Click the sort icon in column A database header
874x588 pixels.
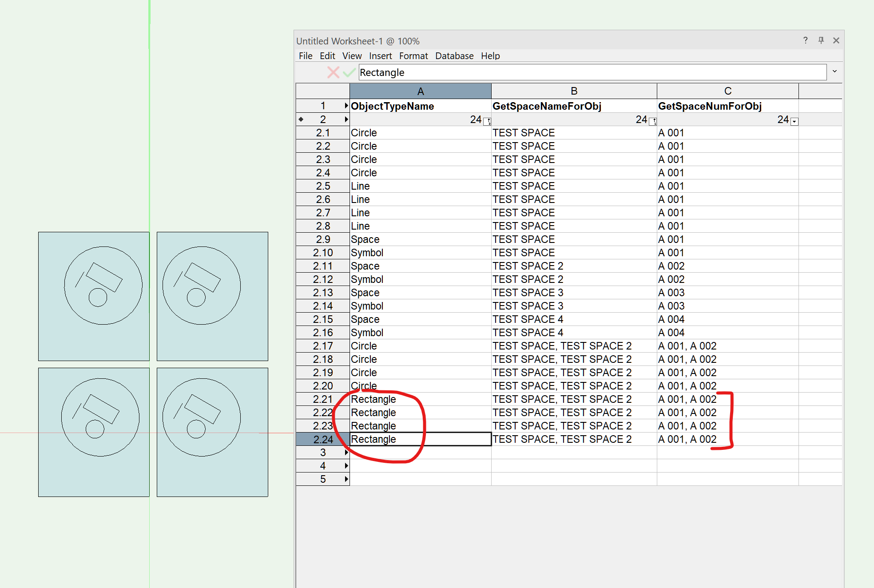coord(487,121)
